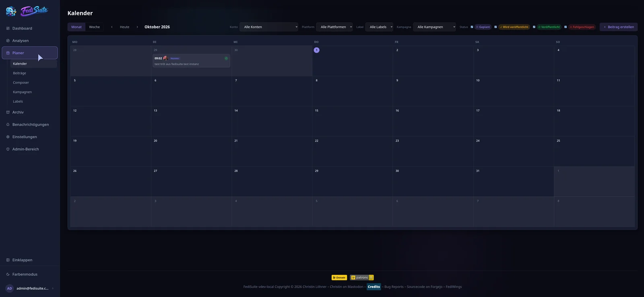Open the Alle Kampagnen dropdown
Viewport: 644px width, 297px height.
click(x=434, y=27)
